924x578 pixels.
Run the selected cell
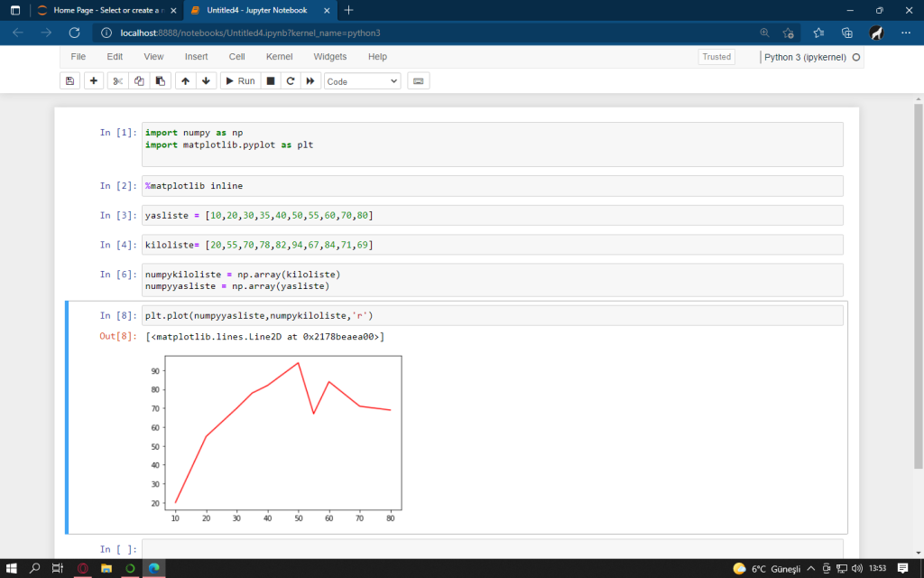(240, 80)
